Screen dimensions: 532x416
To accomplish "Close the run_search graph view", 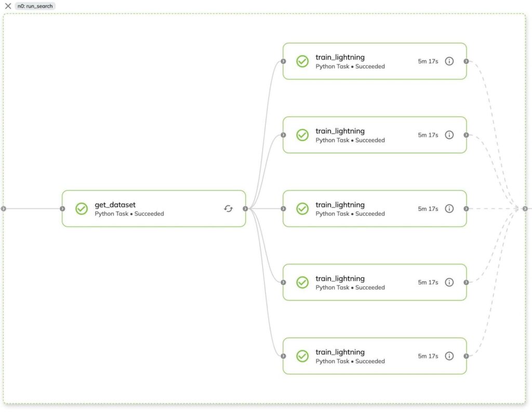I will click(7, 6).
